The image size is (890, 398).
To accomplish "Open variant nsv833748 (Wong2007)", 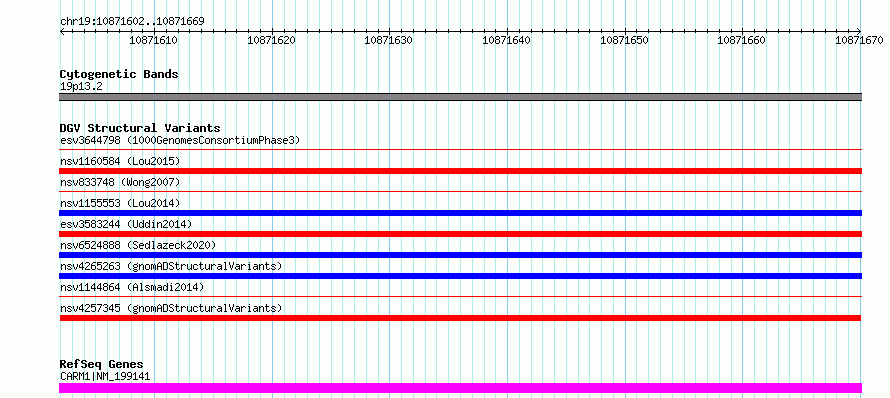I will point(120,182).
